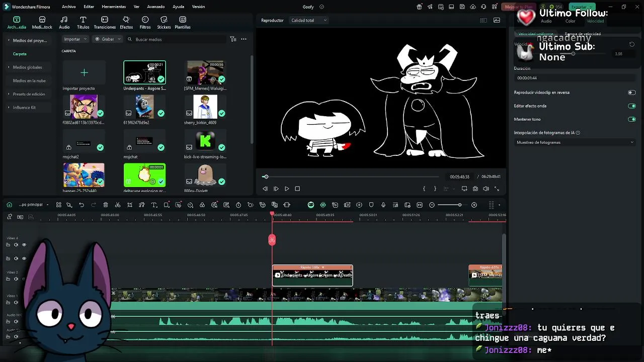Image resolution: width=644 pixels, height=362 pixels.
Task: Switch to Rampa de velocidad tab
Action: (583, 34)
